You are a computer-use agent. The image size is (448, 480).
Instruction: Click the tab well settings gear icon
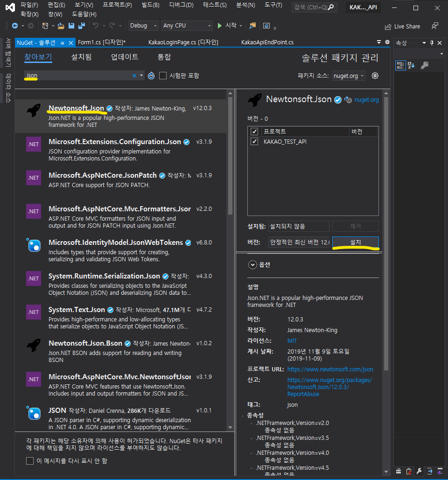pos(387,42)
